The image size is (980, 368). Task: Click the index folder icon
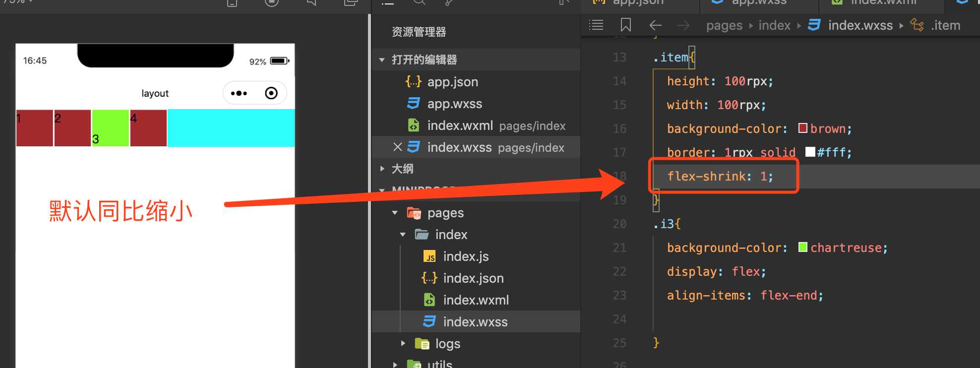point(422,234)
